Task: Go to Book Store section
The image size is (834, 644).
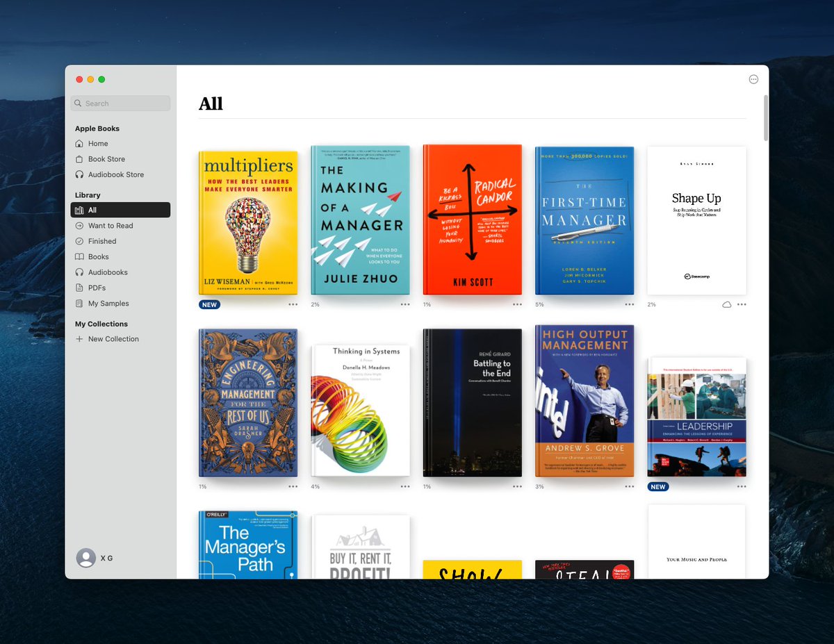Action: (x=120, y=159)
